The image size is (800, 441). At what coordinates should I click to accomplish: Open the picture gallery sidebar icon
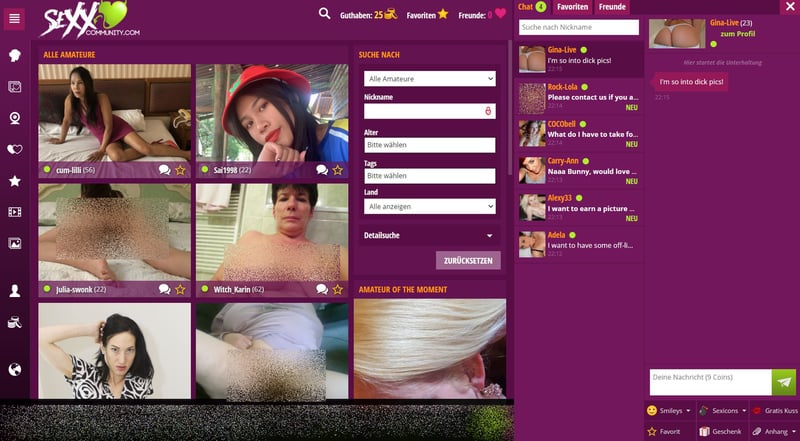tap(15, 243)
